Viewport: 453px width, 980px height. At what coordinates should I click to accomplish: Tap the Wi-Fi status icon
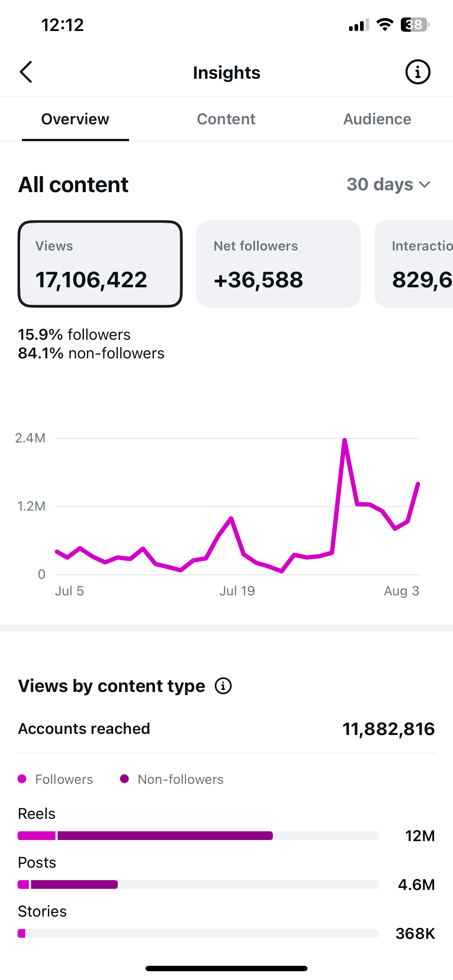pos(384,25)
